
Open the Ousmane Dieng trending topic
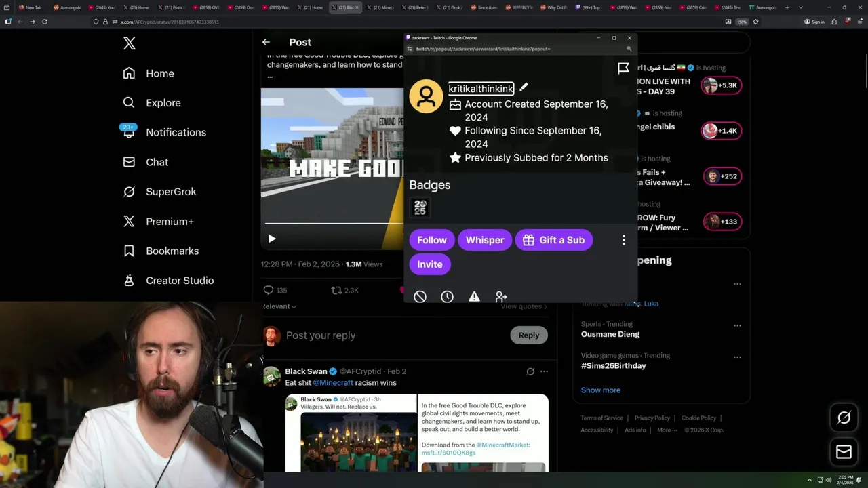pyautogui.click(x=610, y=334)
